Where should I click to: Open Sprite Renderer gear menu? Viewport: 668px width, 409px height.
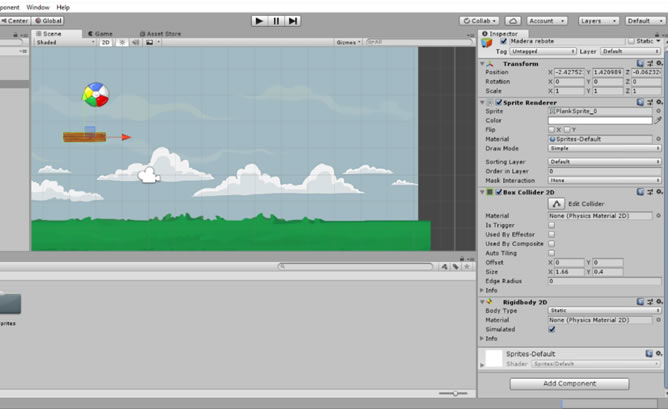pos(659,102)
